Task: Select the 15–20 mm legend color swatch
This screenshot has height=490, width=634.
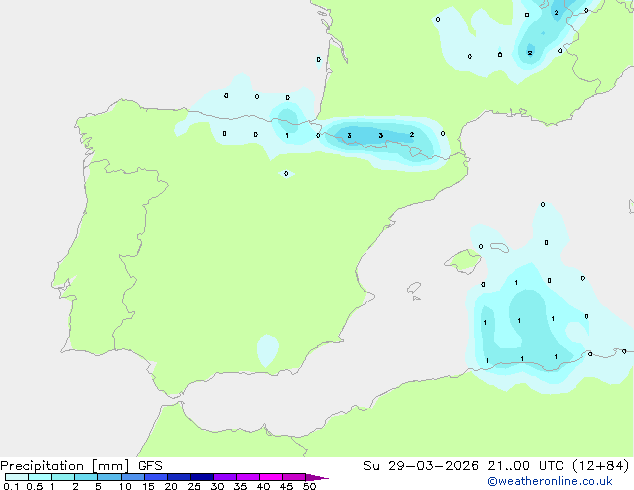Action: pos(156,477)
